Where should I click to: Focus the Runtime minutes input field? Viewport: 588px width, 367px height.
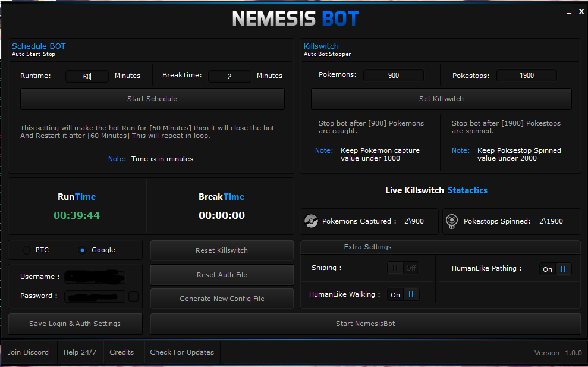(87, 76)
